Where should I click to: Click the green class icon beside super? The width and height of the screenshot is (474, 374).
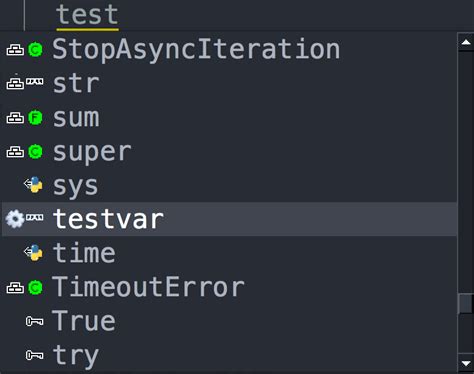pyautogui.click(x=35, y=152)
